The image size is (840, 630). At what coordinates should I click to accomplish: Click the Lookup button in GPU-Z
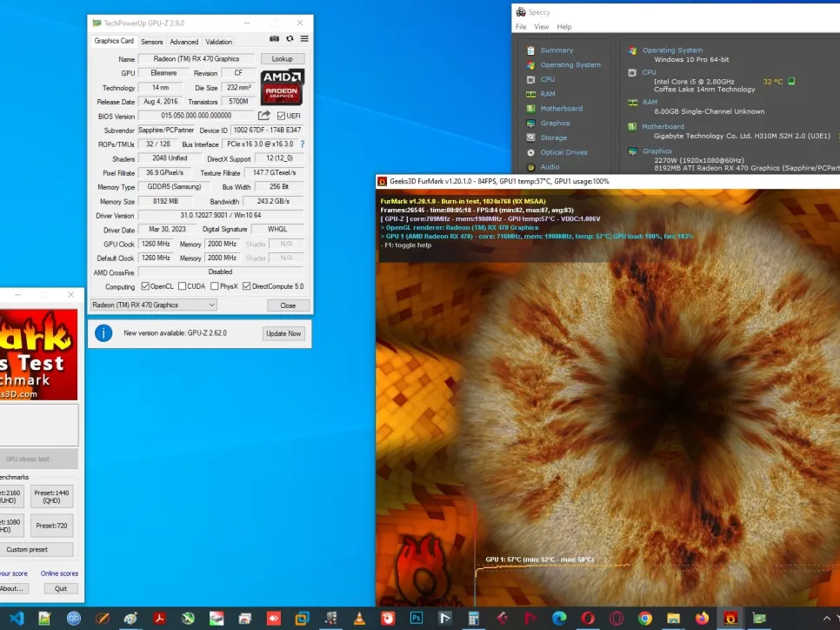tap(283, 59)
